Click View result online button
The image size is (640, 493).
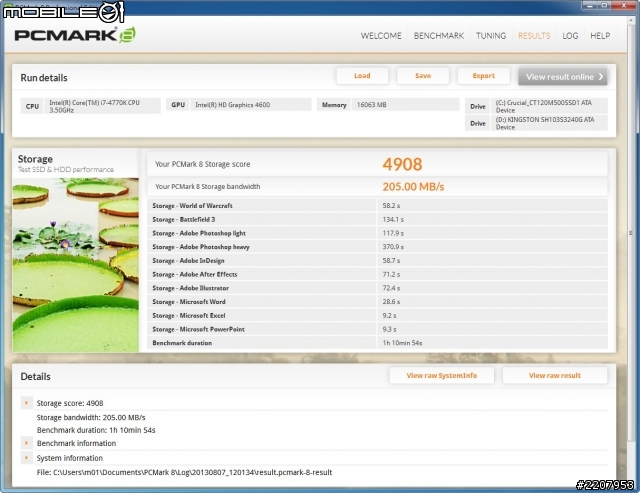562,77
